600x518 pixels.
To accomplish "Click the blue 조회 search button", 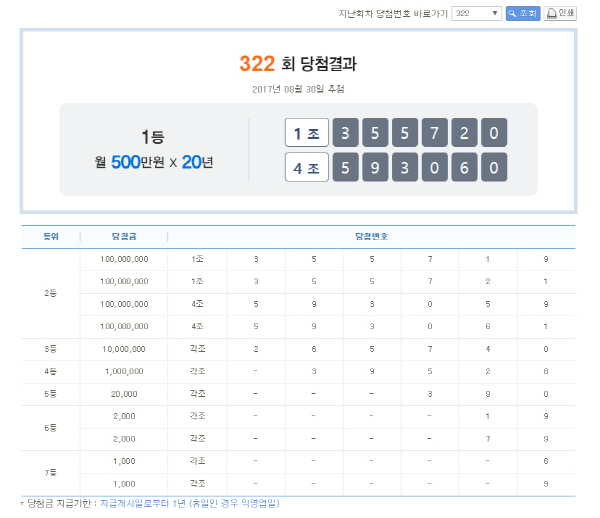I will pos(523,13).
